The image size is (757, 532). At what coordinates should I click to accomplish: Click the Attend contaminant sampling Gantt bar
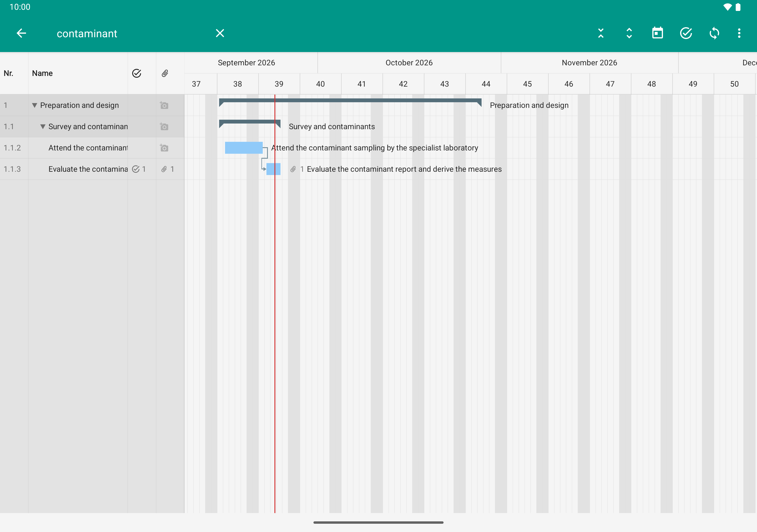244,148
